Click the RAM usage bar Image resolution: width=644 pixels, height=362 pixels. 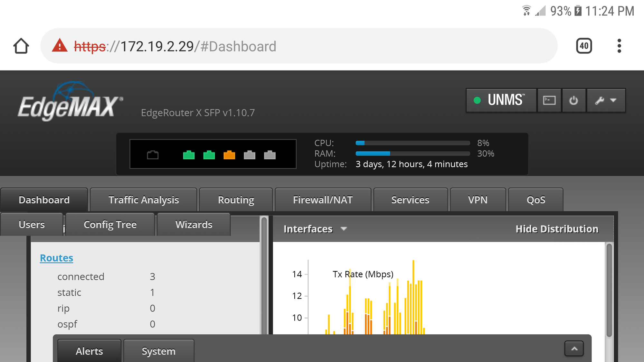(x=413, y=153)
